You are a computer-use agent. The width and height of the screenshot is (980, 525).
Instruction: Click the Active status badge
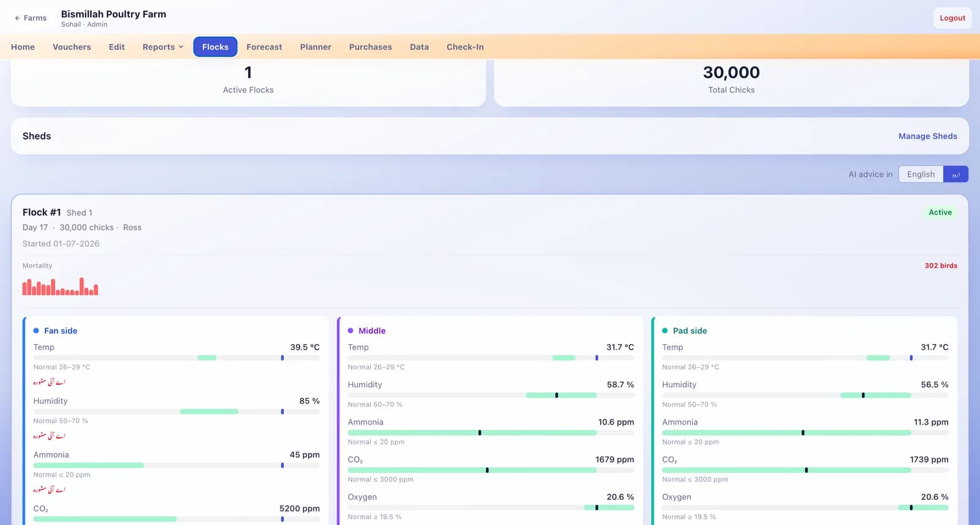click(x=940, y=212)
